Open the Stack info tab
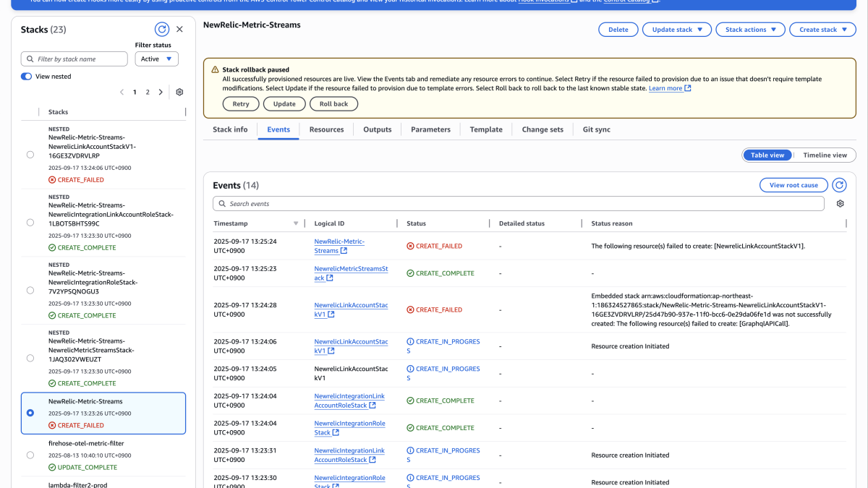The height and width of the screenshot is (488, 868). 230,129
